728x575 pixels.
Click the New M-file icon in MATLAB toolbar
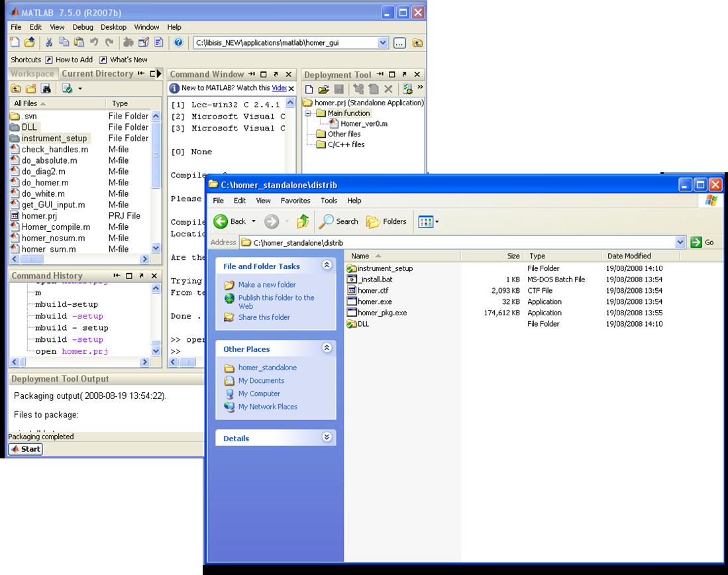(x=15, y=42)
